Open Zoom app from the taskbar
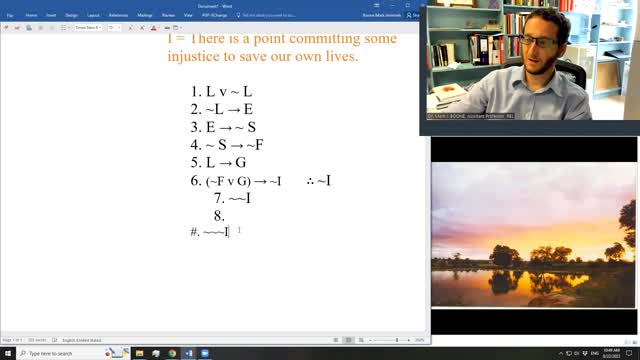Image resolution: width=640 pixels, height=360 pixels. coord(204,353)
